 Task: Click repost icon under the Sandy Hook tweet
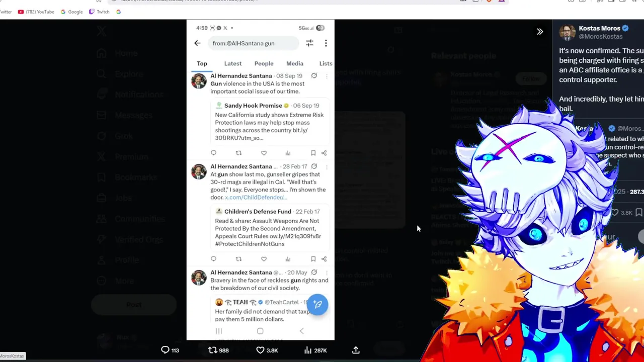[x=238, y=153]
